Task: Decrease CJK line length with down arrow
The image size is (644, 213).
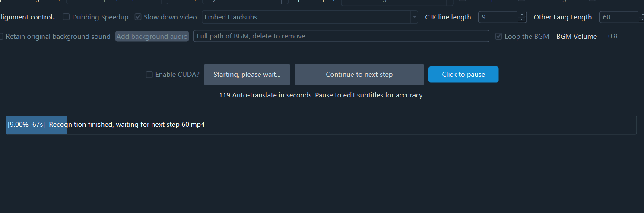Action: 522,20
